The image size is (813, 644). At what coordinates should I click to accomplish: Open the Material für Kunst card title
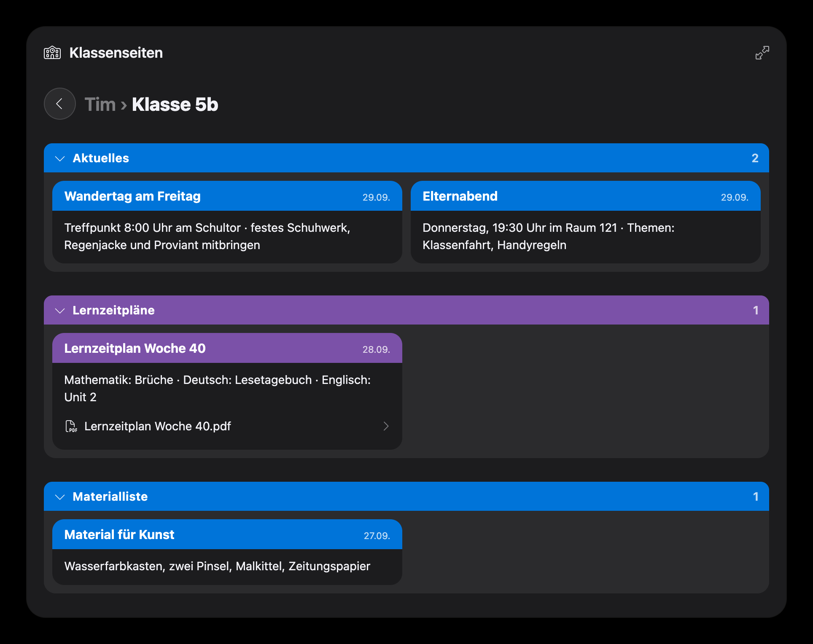tap(119, 534)
